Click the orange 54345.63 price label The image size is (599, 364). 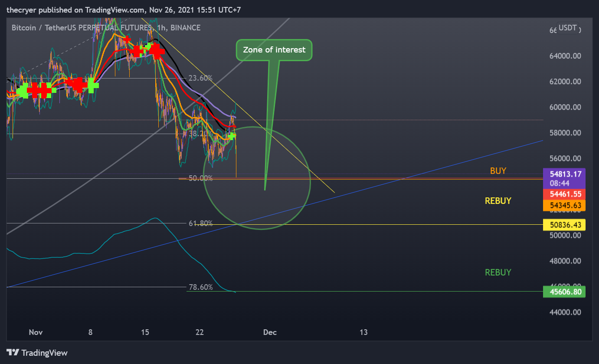[564, 205]
